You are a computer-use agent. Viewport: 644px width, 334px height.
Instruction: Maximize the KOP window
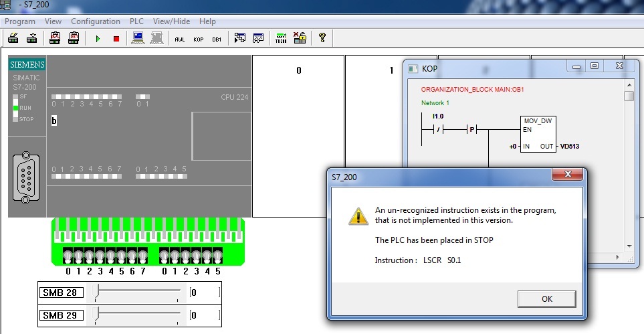click(x=595, y=66)
